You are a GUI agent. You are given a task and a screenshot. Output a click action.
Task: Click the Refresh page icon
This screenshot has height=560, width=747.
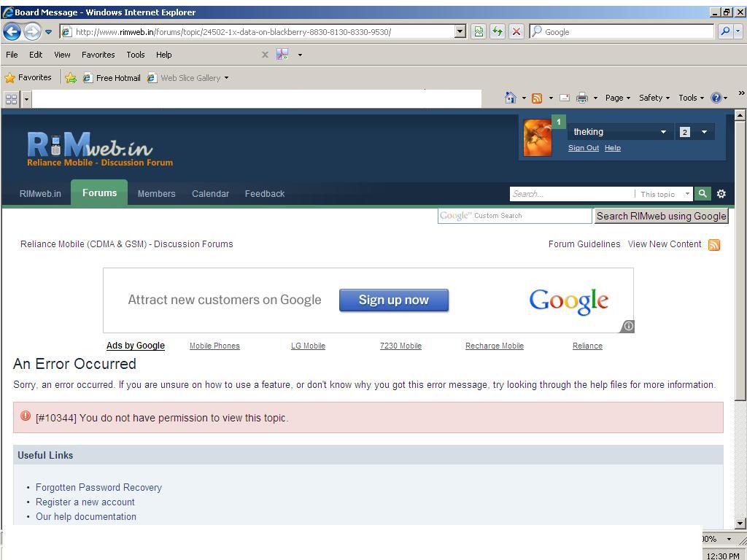pyautogui.click(x=498, y=32)
